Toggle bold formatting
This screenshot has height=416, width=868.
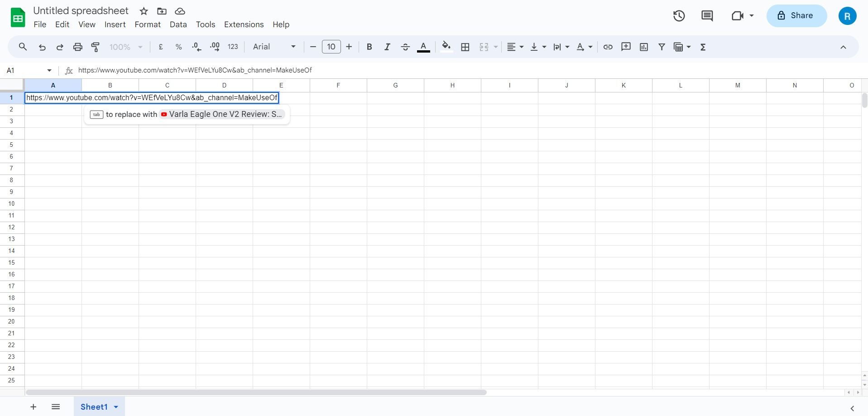[369, 47]
